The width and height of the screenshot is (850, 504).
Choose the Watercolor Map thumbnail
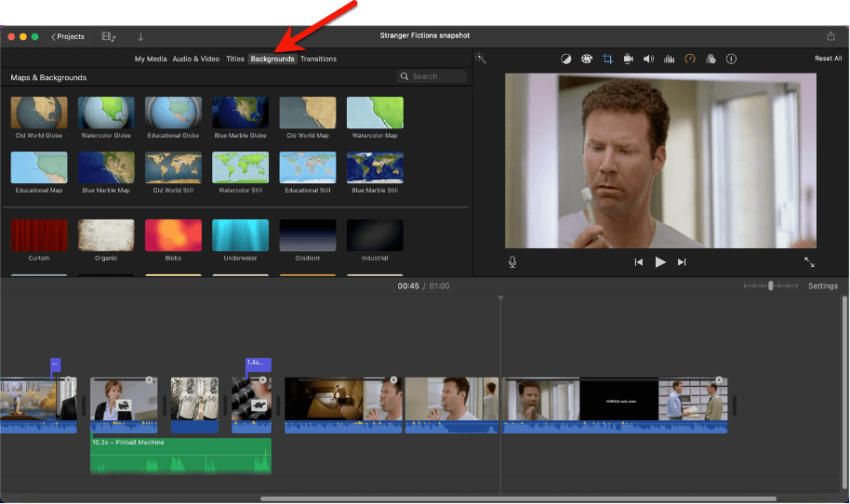point(375,113)
